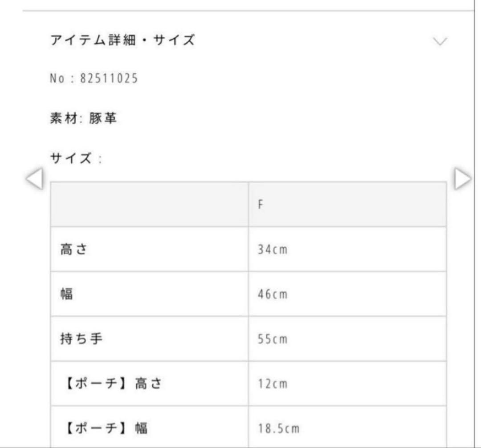Screen dimensions: 481x448
Task: Select the item number No : 82511025
Action: click(94, 79)
